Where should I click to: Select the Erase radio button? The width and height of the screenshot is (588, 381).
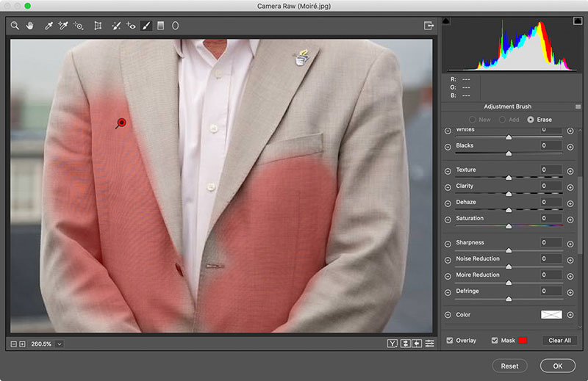point(531,119)
